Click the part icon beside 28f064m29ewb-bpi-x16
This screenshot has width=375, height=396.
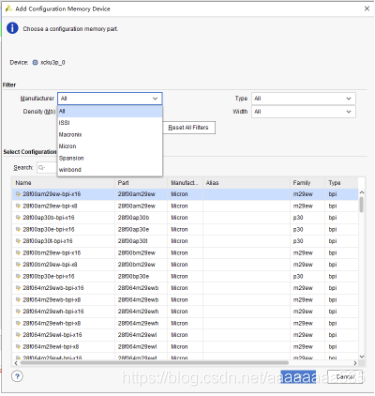click(19, 288)
